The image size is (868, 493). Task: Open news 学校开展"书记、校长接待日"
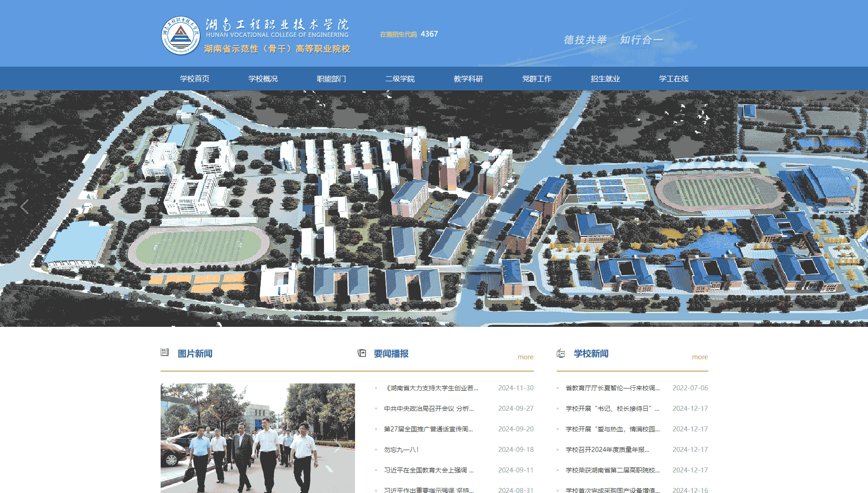613,409
